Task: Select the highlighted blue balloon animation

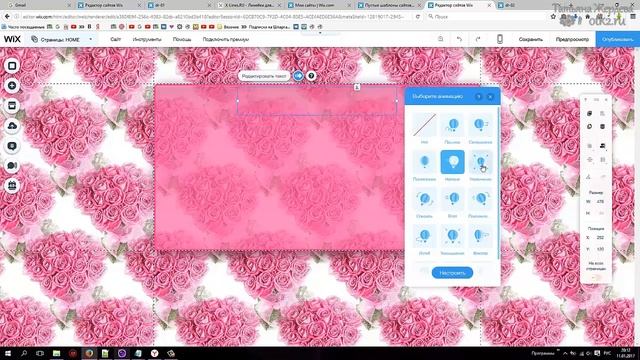Action: click(452, 162)
